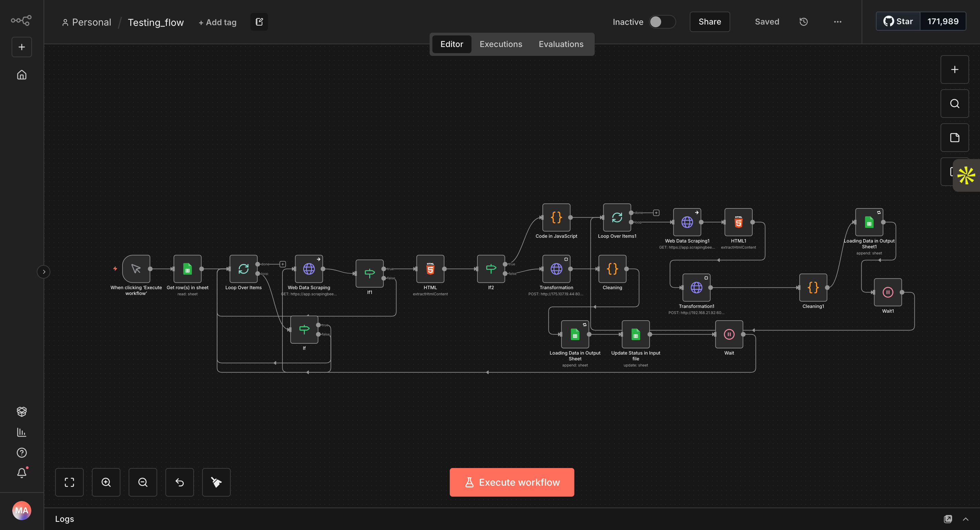Image resolution: width=980 pixels, height=530 pixels.
Task: Open the three-dots workflow options menu
Action: coord(837,22)
